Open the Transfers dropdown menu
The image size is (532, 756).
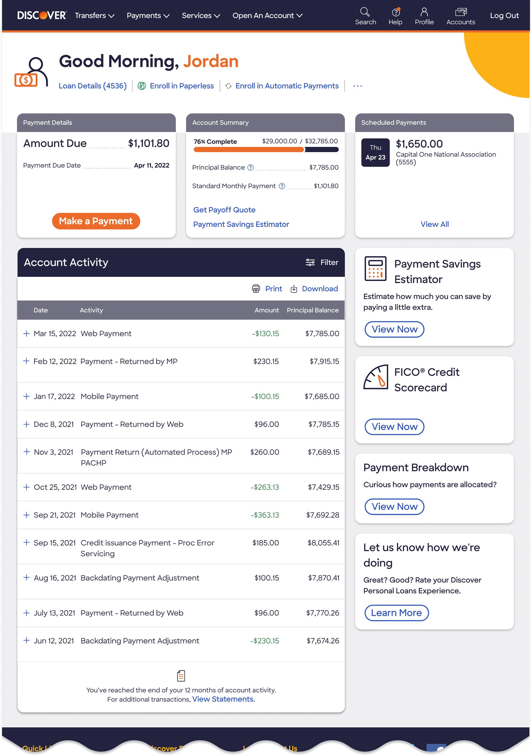pyautogui.click(x=94, y=16)
